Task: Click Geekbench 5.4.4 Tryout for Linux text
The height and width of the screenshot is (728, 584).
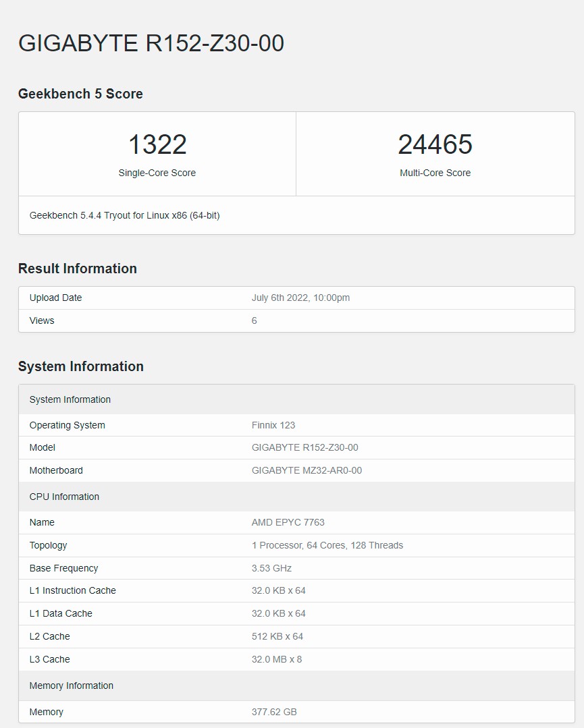Action: [124, 215]
